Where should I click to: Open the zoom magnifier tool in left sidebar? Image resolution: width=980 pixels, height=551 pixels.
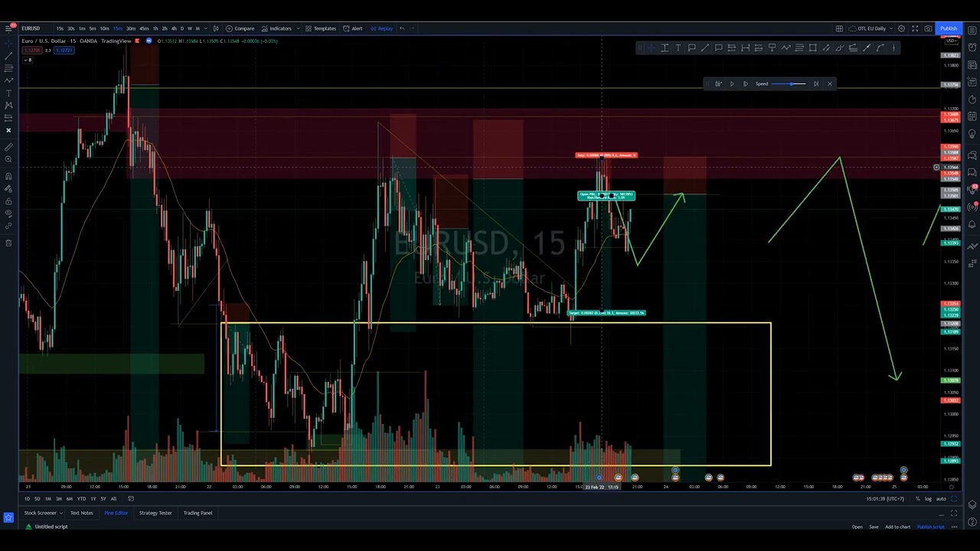click(8, 159)
